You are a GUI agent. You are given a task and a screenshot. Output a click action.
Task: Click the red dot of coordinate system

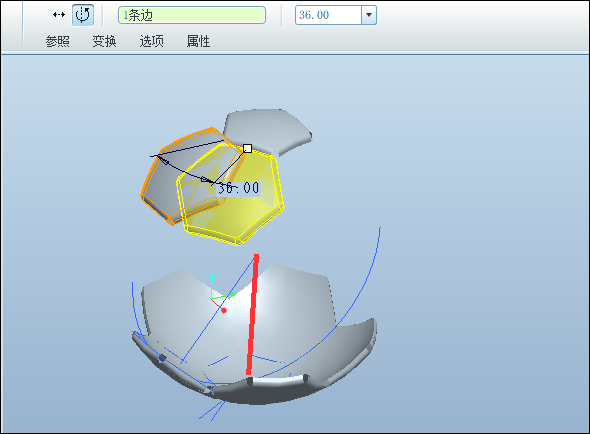point(224,311)
